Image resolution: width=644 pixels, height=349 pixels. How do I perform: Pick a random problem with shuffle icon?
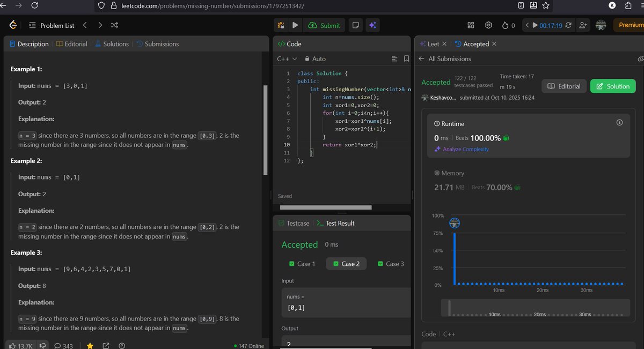coord(114,25)
